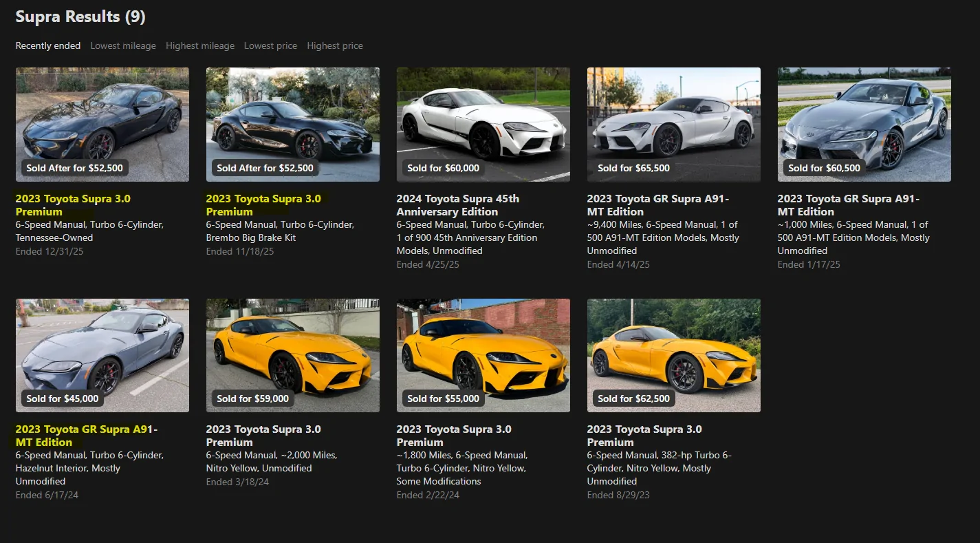980x543 pixels.
Task: Open the yellow Supra photo sold for $55,000
Action: point(483,355)
